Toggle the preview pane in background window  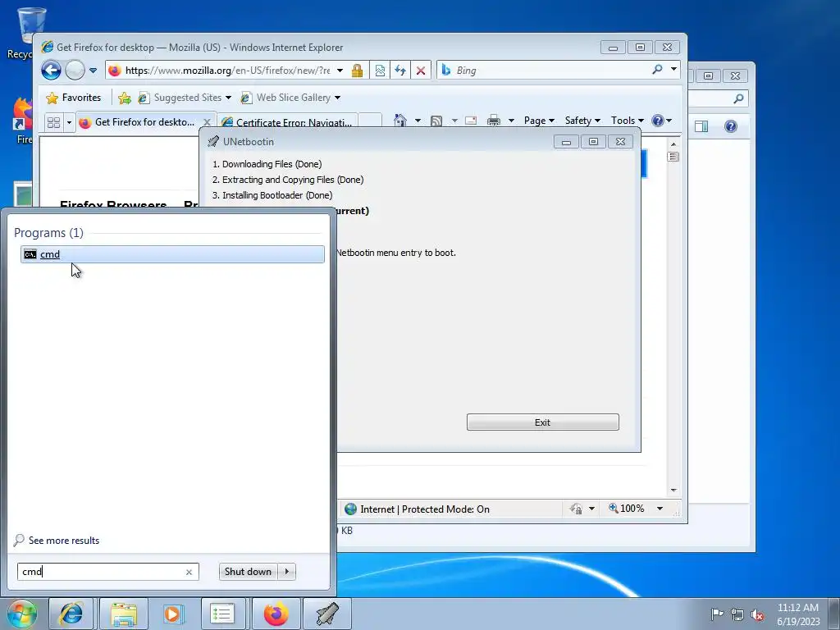pyautogui.click(x=701, y=126)
